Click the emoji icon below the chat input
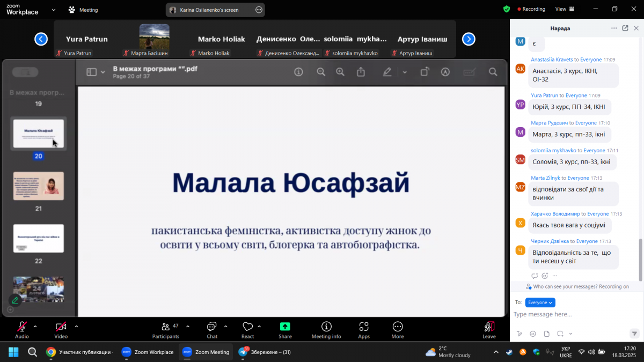 click(x=533, y=334)
